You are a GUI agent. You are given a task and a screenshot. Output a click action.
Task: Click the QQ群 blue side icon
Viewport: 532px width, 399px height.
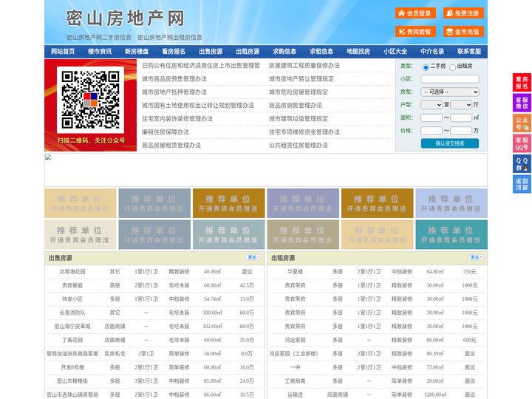pos(522,164)
